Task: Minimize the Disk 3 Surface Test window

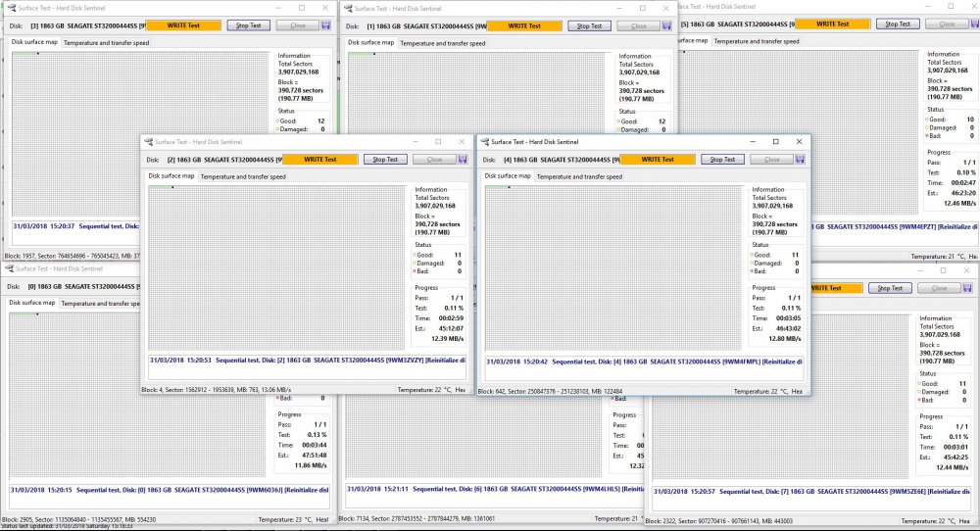Action: [278, 8]
